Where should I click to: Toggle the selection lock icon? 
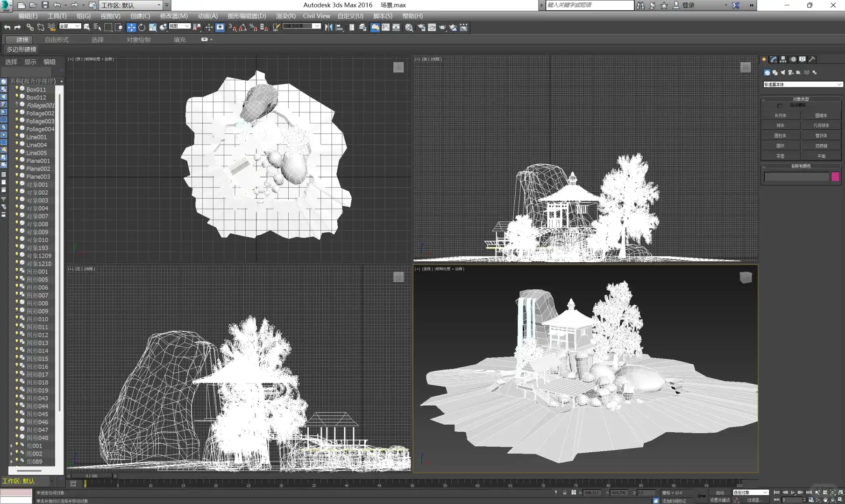coord(565,492)
